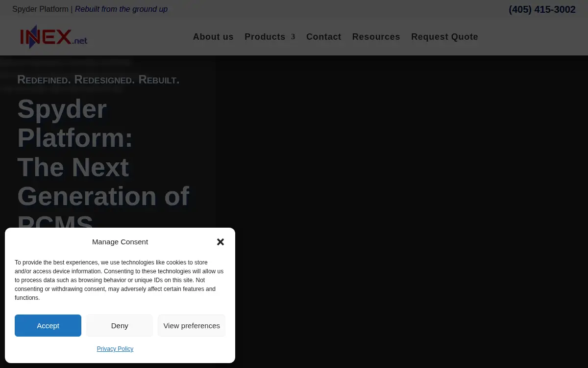Open the Privacy Policy link

[x=115, y=349]
